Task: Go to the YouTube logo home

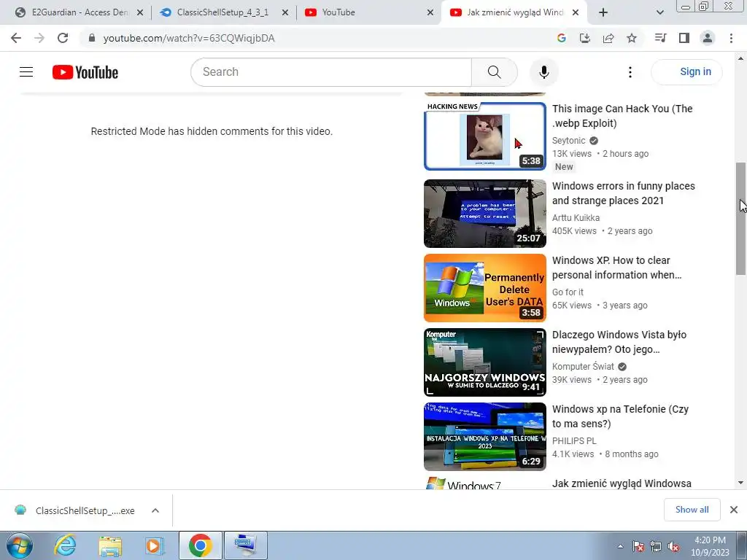Action: click(x=85, y=72)
